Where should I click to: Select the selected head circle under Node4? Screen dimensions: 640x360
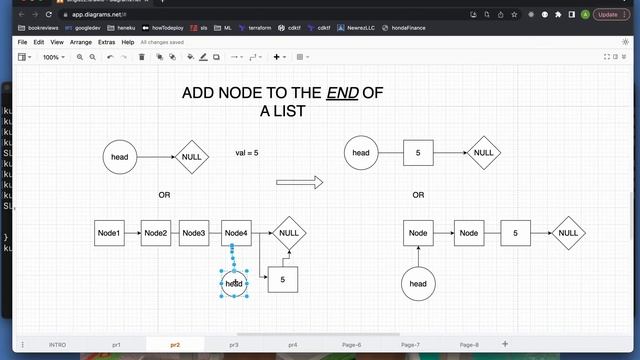pos(234,284)
